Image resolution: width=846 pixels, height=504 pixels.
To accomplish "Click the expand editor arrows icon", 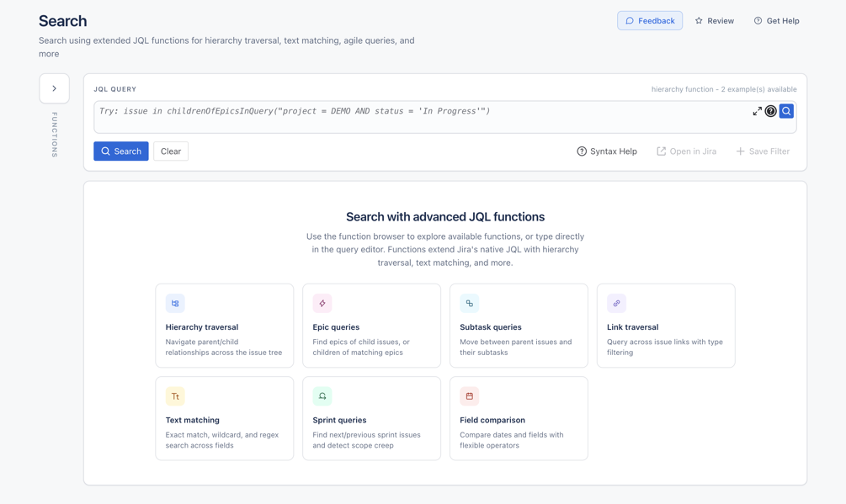I will click(757, 111).
